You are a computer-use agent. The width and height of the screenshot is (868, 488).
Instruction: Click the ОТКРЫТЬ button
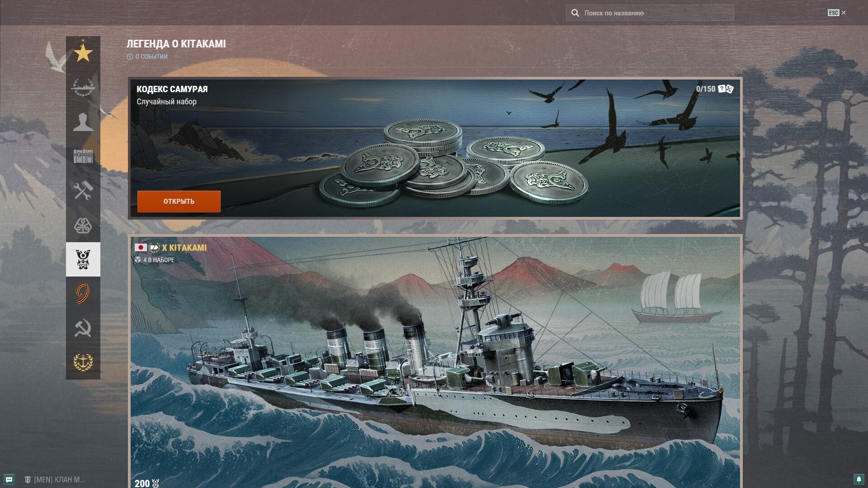(x=179, y=202)
